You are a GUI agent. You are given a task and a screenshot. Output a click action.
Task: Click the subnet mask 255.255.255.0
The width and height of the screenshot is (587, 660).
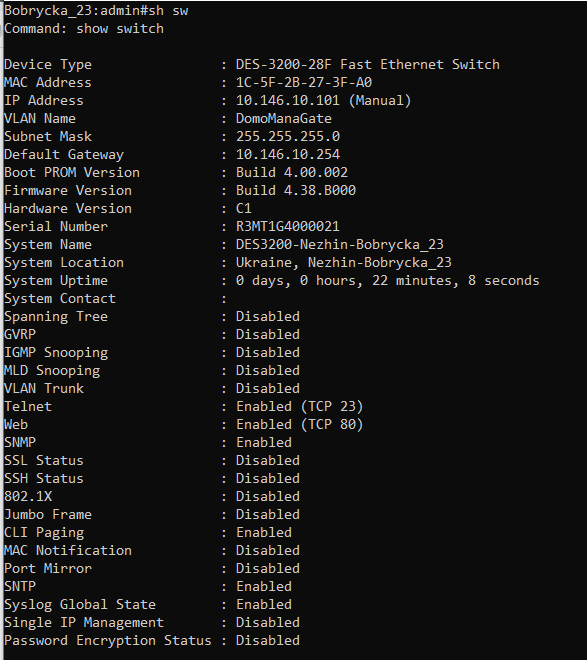click(x=288, y=136)
